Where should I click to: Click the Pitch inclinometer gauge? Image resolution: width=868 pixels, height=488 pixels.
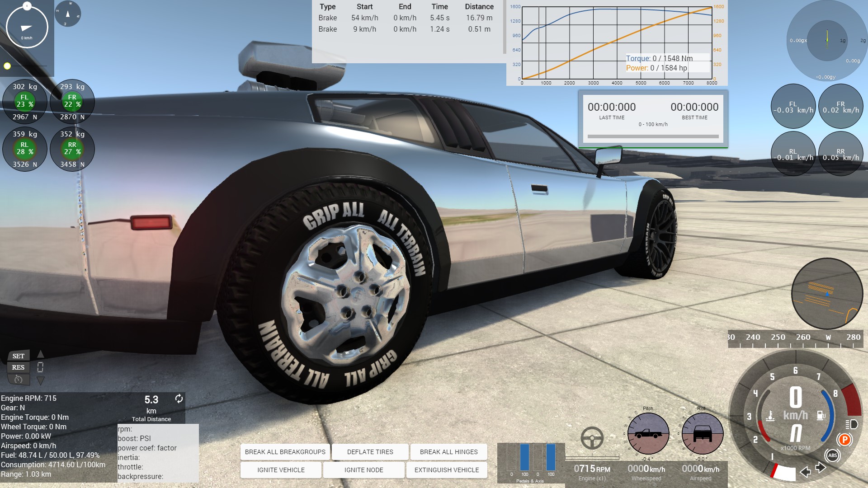pos(648,434)
